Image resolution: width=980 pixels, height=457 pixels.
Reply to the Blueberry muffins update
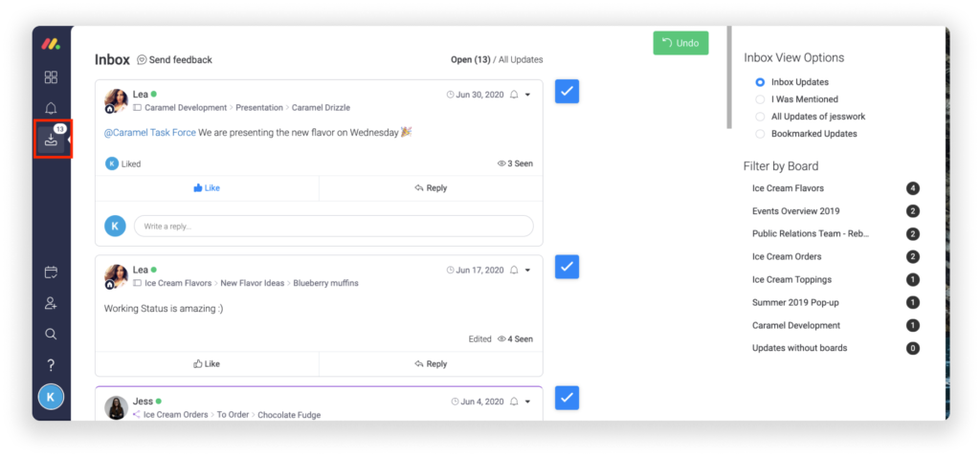tap(431, 363)
